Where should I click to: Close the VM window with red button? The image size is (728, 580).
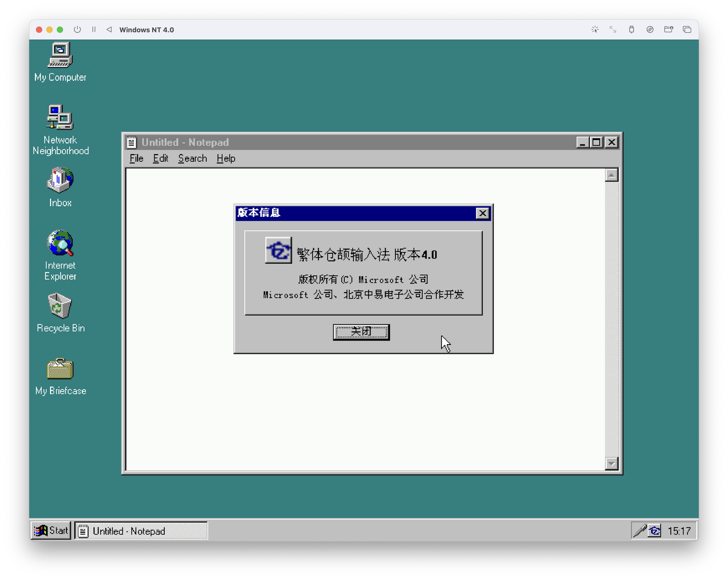[x=39, y=30]
